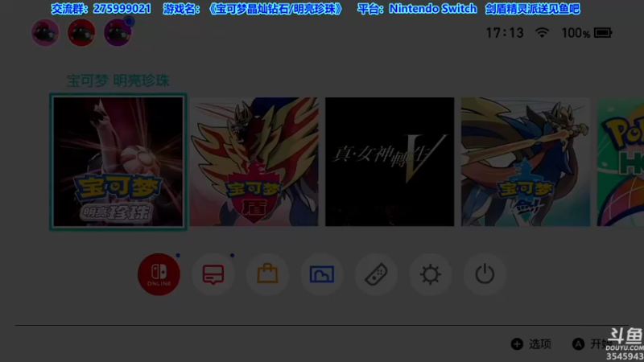Click the 平台: Nintendo Switch overlay text
Image resolution: width=644 pixels, height=362 pixels.
click(417, 9)
